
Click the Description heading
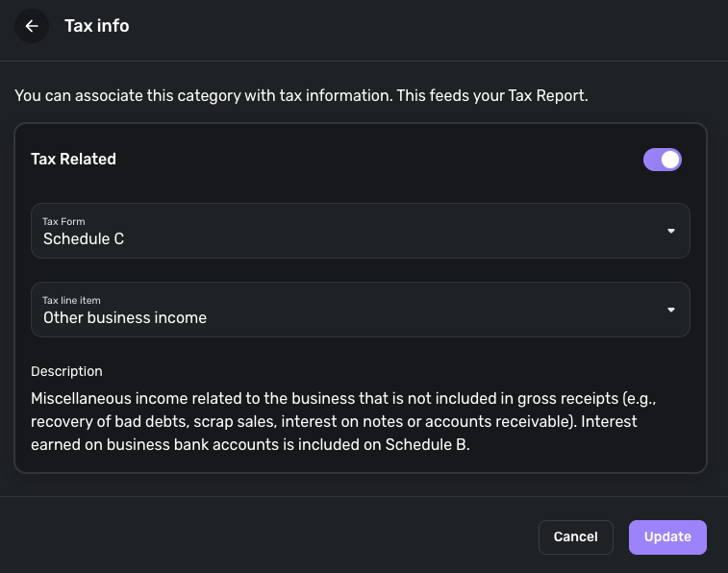click(x=66, y=371)
